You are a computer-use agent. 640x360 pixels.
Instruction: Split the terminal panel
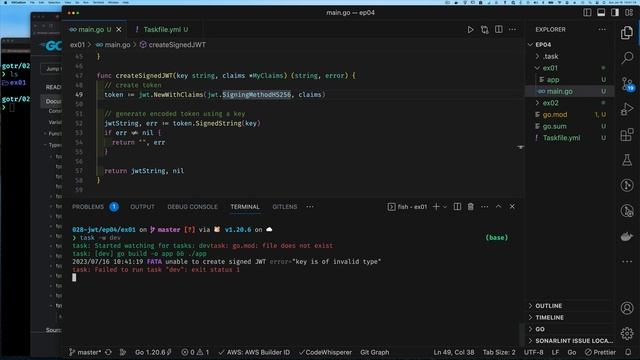coord(457,207)
